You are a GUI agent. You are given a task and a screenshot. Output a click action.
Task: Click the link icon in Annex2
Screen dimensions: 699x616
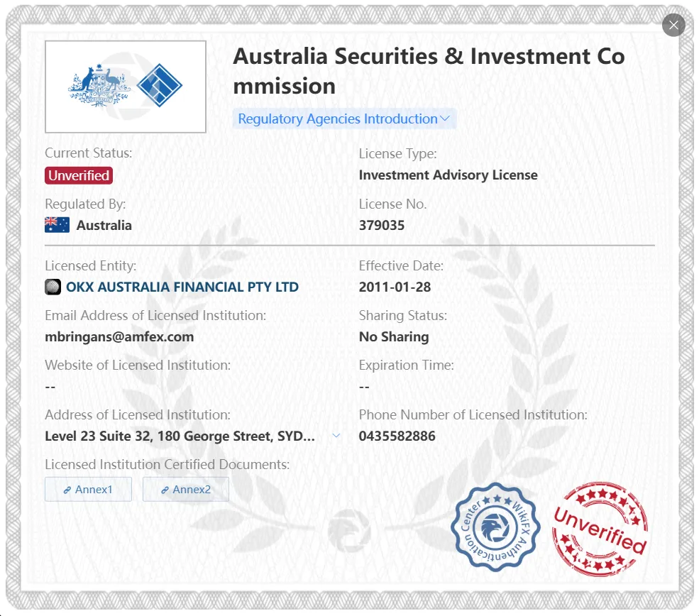click(165, 490)
